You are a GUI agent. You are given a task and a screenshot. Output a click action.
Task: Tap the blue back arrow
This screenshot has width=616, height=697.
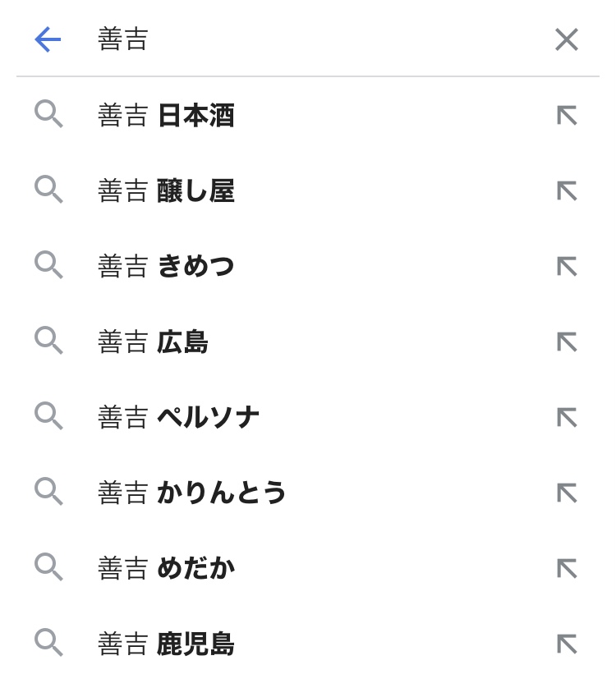coord(48,39)
